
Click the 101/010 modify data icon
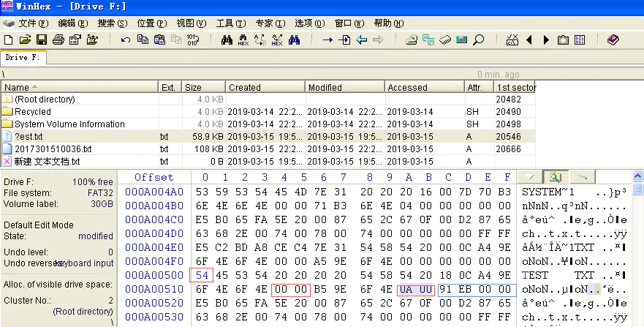click(193, 40)
